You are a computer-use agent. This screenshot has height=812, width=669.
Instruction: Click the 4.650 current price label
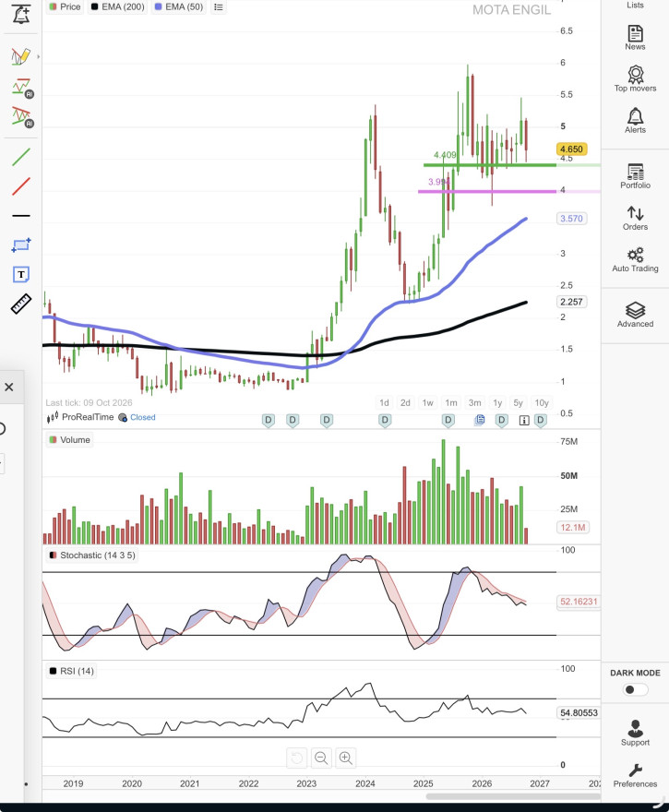click(x=571, y=149)
